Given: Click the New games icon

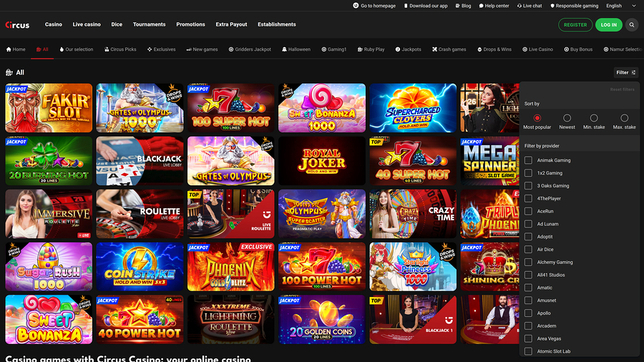Looking at the screenshot, I should click(x=189, y=49).
